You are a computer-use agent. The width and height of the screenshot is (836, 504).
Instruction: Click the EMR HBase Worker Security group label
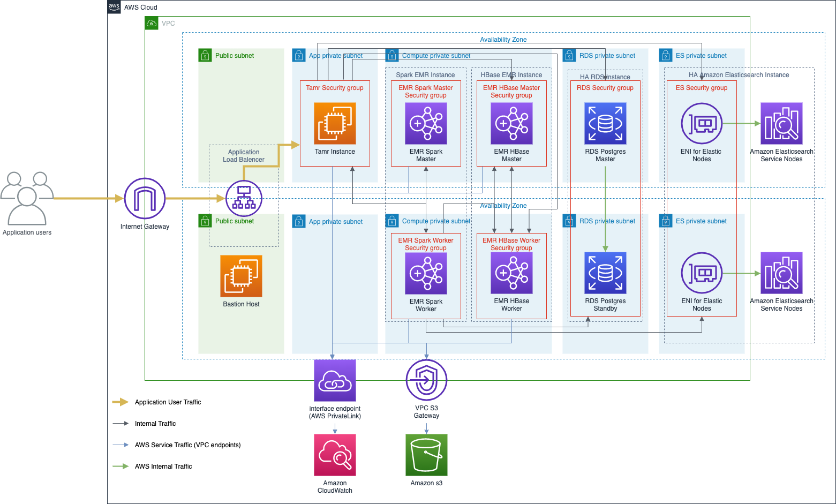pos(511,244)
